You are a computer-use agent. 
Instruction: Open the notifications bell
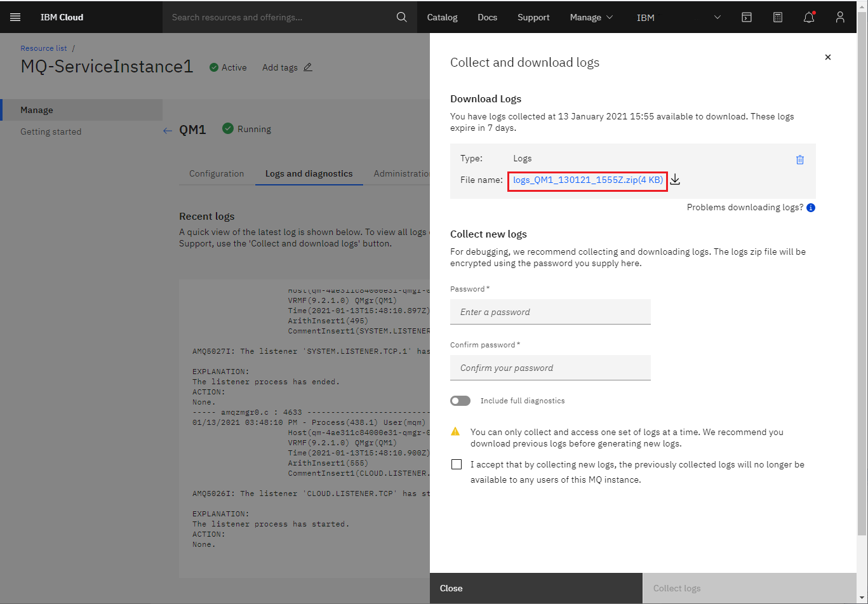(x=809, y=17)
